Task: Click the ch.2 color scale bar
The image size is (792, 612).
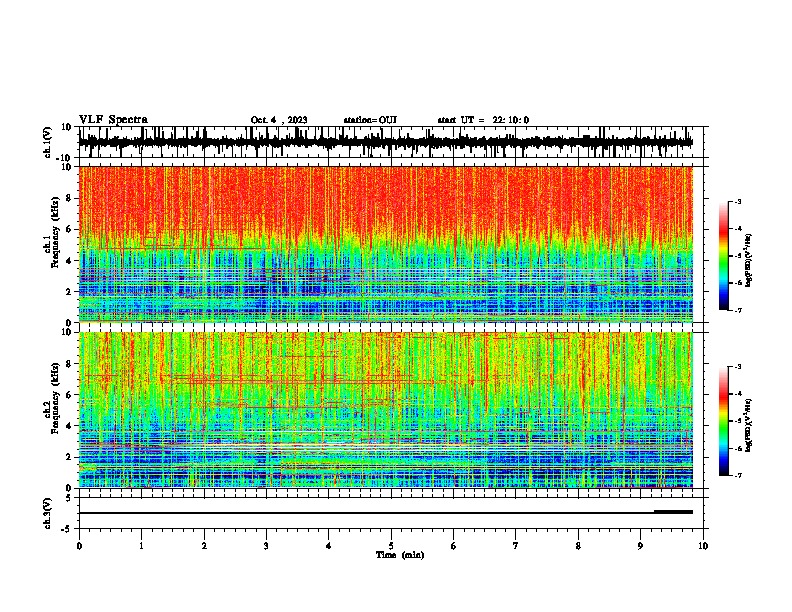Action: point(724,421)
